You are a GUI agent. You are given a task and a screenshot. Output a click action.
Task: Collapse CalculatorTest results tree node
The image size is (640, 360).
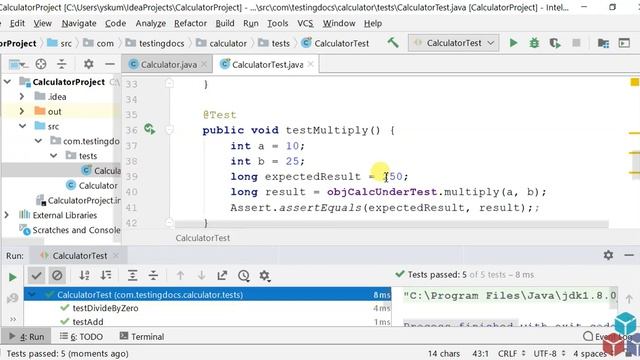point(32,294)
